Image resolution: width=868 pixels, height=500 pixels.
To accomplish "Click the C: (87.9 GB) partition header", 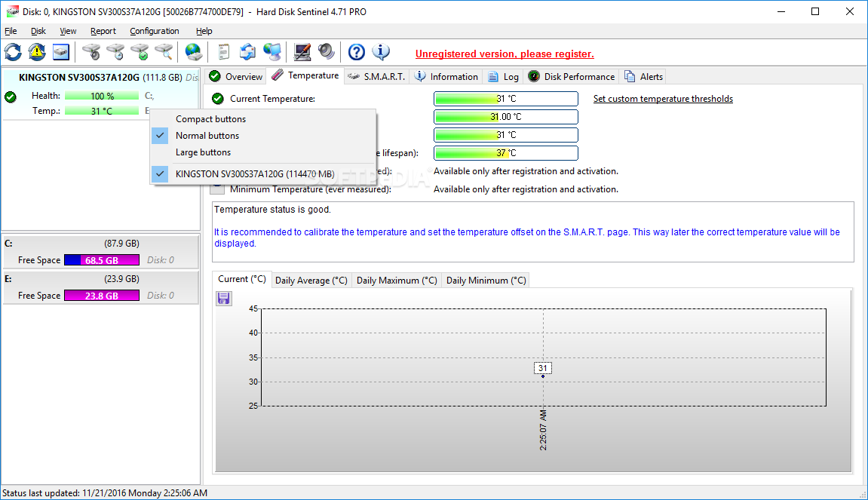I will point(101,243).
